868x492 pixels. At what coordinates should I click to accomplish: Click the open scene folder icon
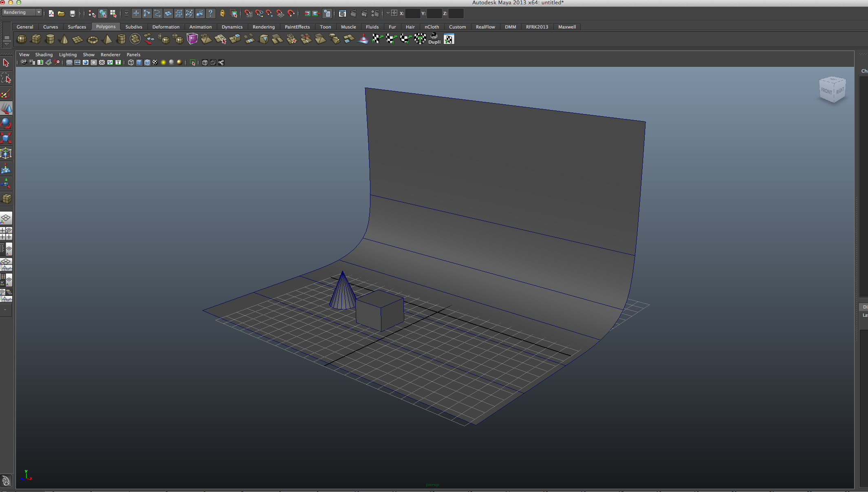tap(61, 13)
